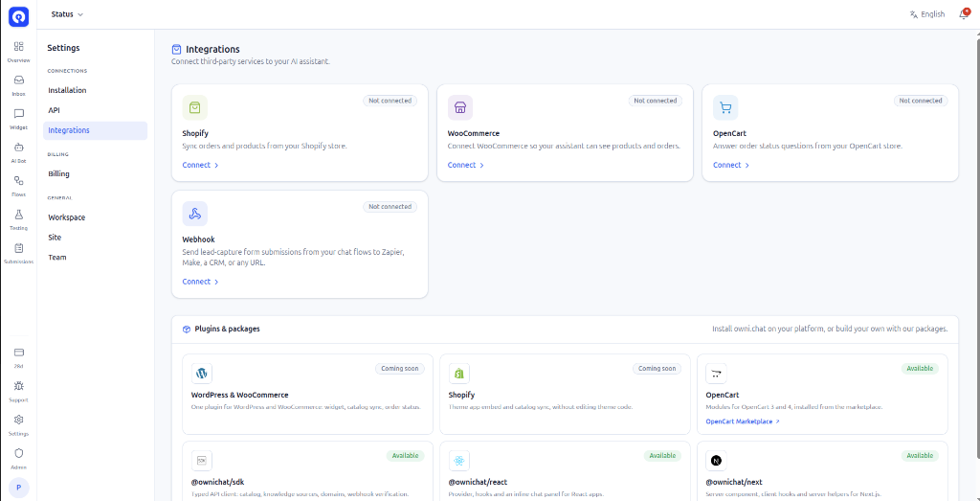Click the @ownichat/next Available badge
The image size is (980, 501).
click(920, 455)
